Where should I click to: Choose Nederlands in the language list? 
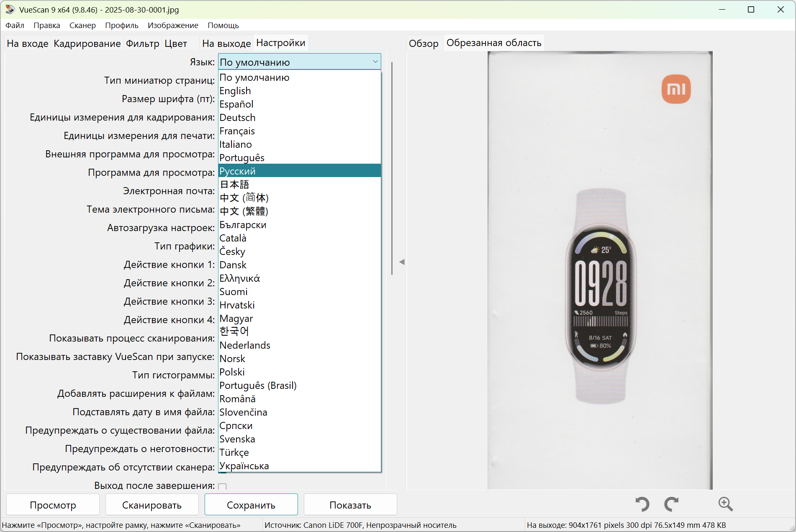[x=300, y=345]
